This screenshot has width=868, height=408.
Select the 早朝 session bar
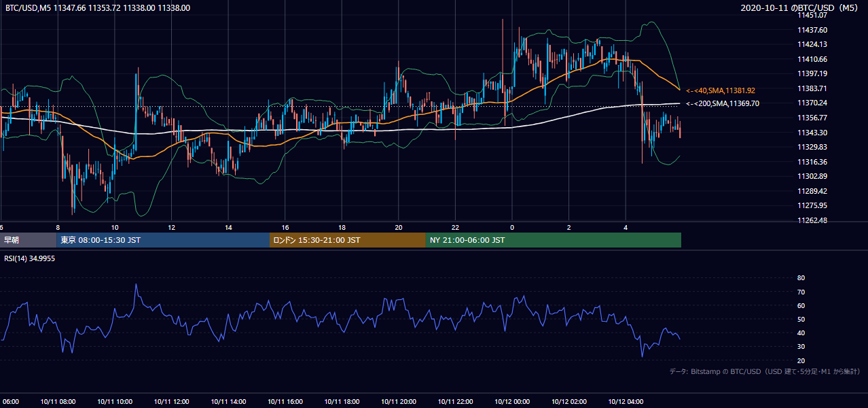(28, 240)
